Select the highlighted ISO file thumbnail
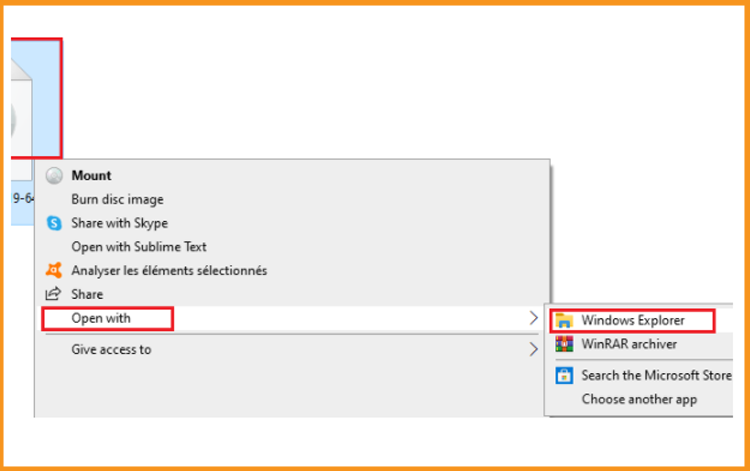The image size is (750, 471). click(36, 98)
